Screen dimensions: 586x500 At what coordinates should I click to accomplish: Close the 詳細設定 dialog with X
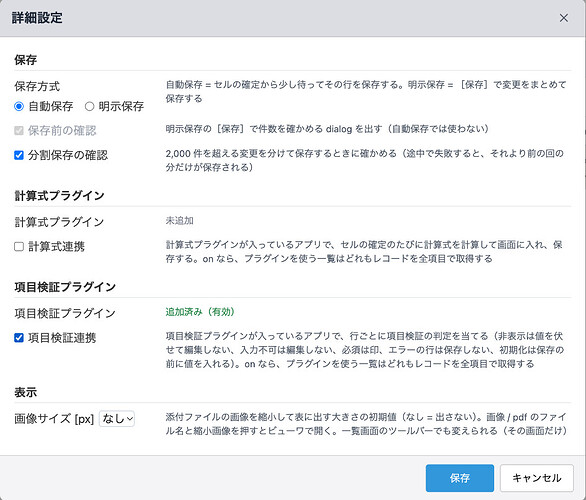tap(564, 18)
